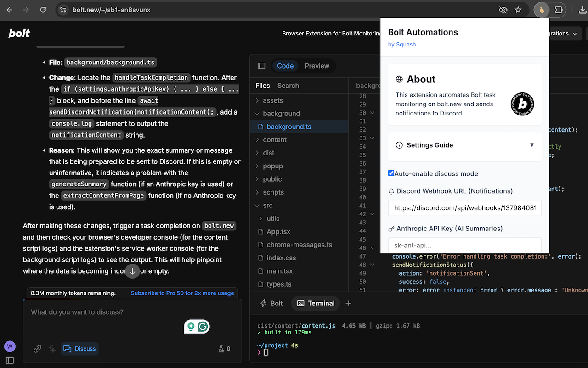588x368 pixels.
Task: Toggle the Discuss mode button
Action: 79,349
